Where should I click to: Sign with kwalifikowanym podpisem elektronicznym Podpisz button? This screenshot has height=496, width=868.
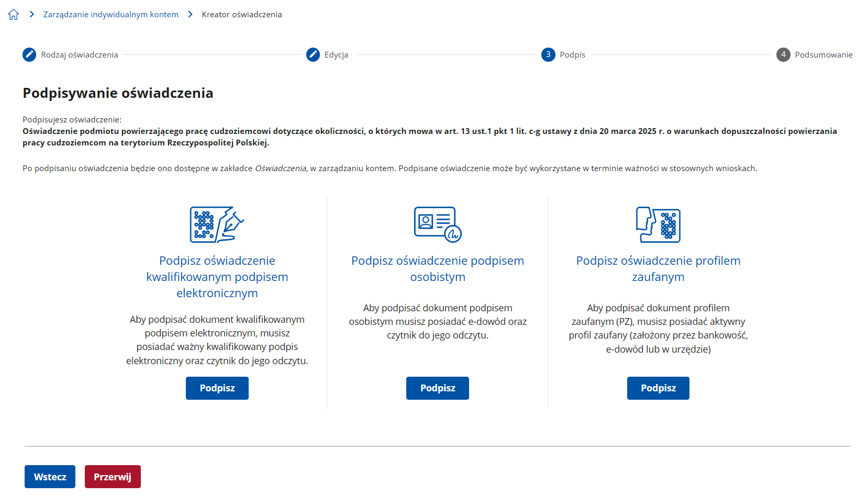[x=217, y=388]
